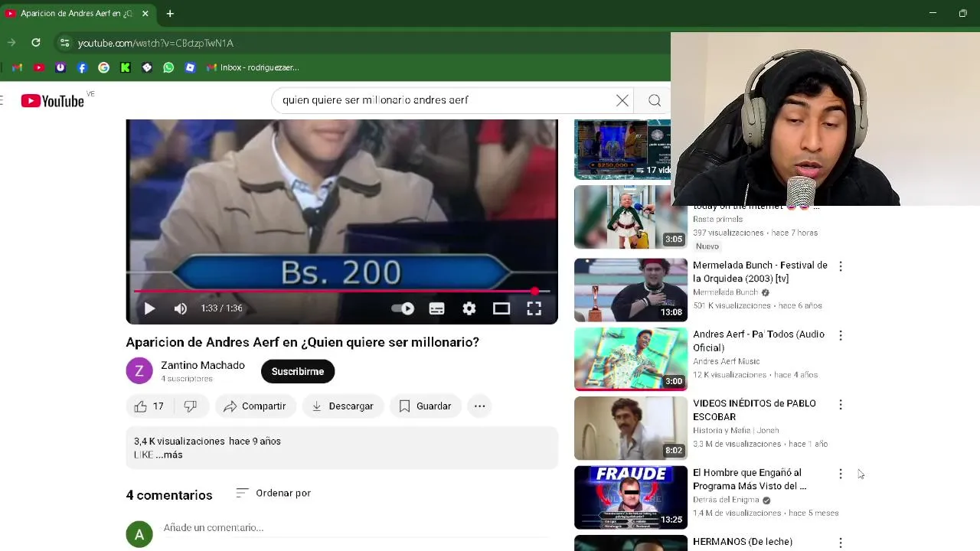Open the Kick bookmark icon
The width and height of the screenshot is (980, 551).
click(126, 67)
